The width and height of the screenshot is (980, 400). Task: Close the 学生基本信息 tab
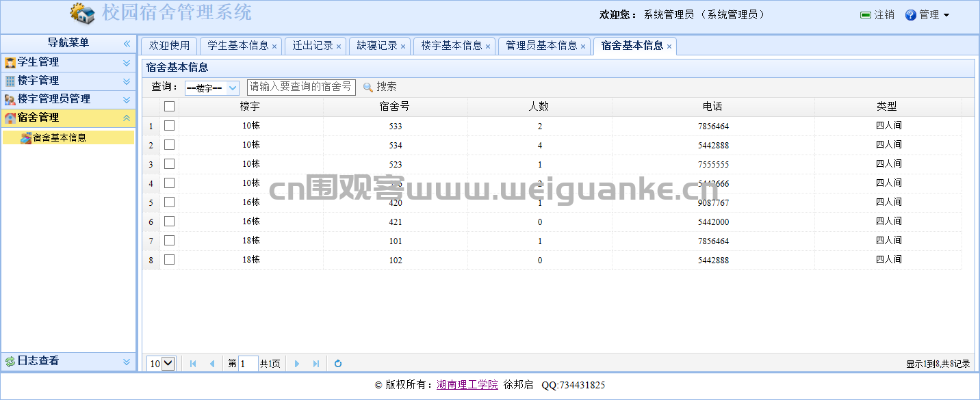coord(274,46)
